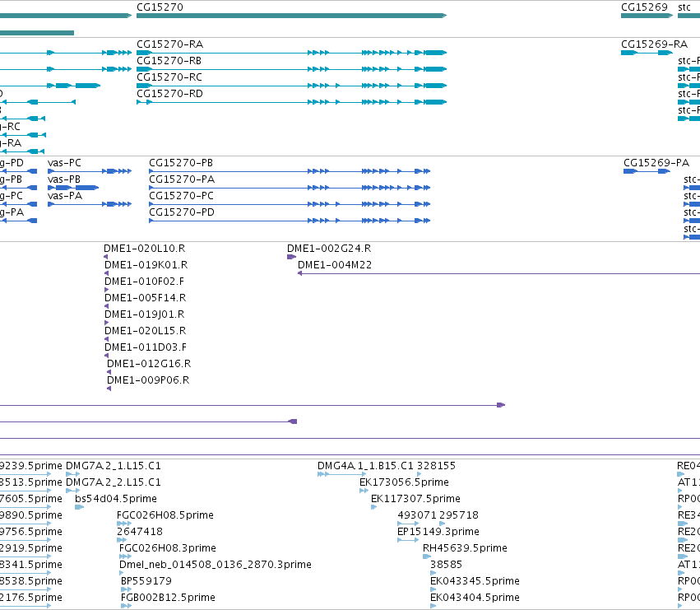
Task: Select the 2647418 label
Action: tap(140, 532)
